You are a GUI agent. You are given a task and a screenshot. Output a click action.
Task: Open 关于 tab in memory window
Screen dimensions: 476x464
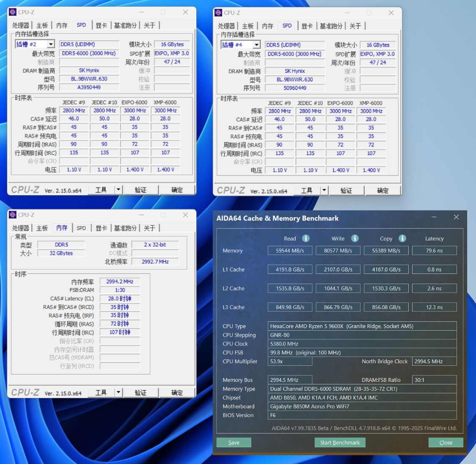[x=149, y=228]
